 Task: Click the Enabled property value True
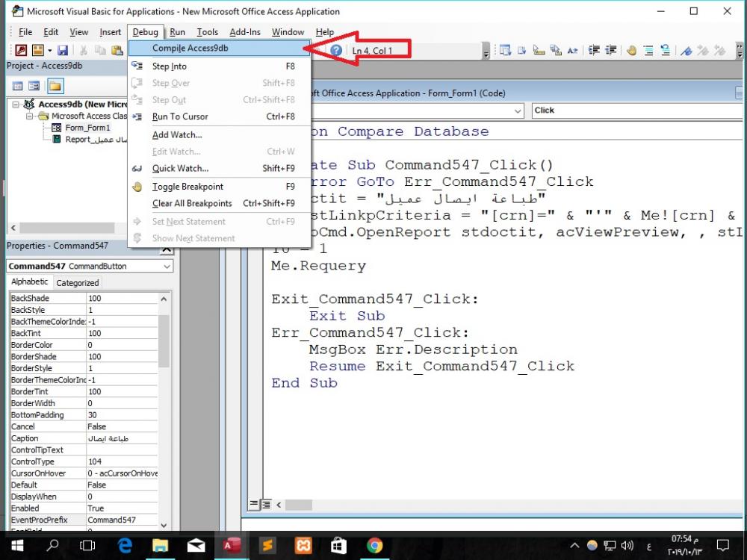tap(122, 508)
